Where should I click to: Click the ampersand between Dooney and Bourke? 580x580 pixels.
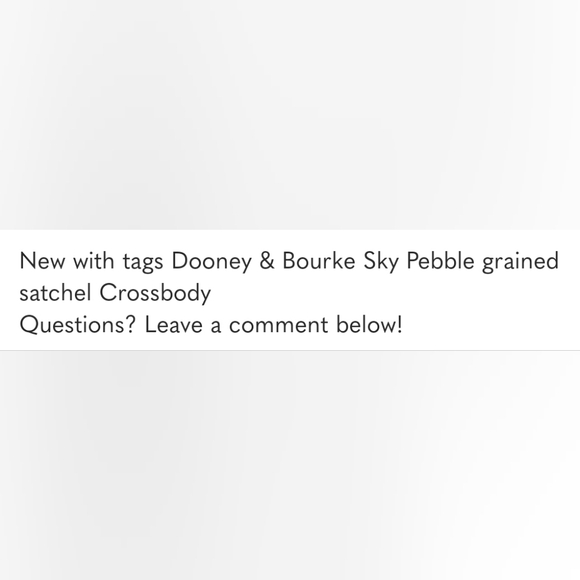pos(267,261)
